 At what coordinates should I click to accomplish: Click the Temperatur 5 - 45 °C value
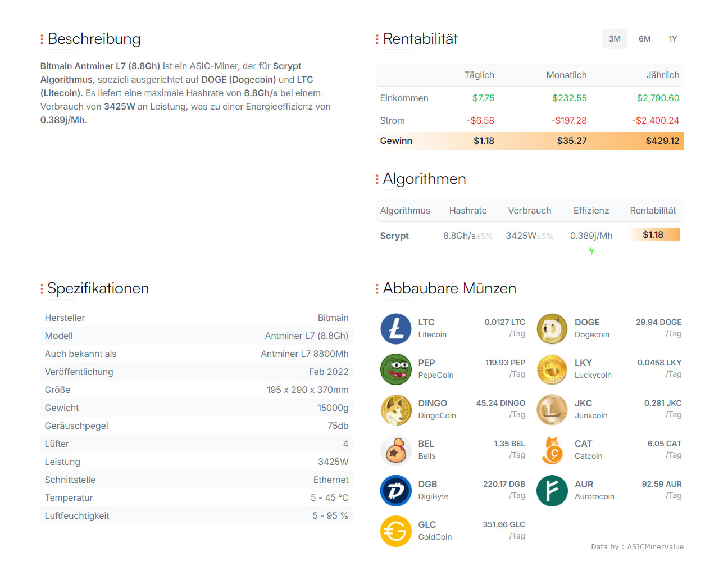330,497
